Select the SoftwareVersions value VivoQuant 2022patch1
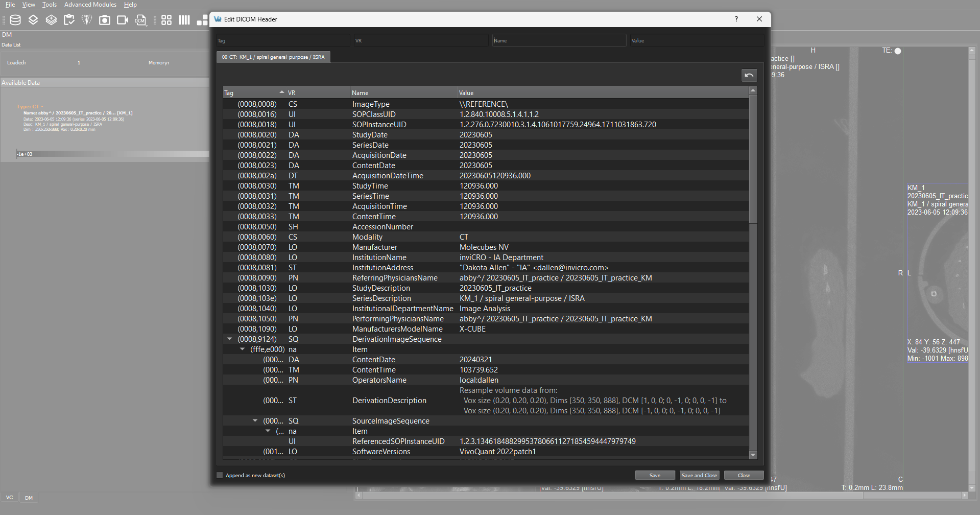This screenshot has width=980, height=515. point(498,452)
